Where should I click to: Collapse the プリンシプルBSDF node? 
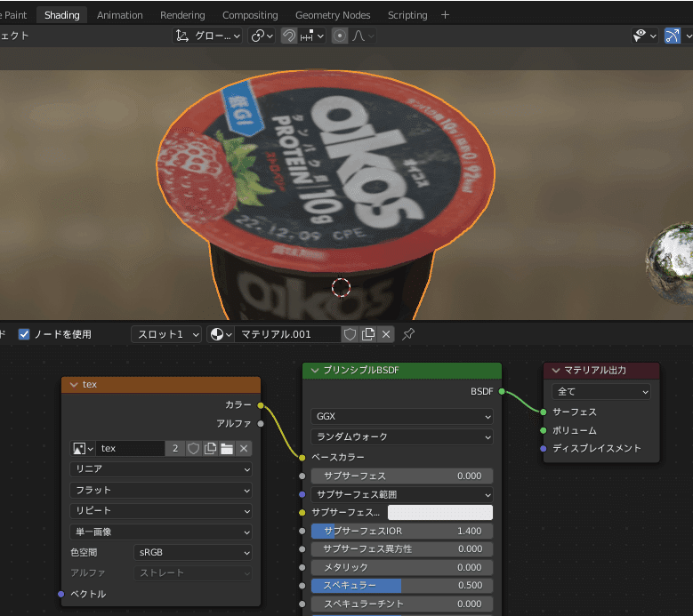315,370
